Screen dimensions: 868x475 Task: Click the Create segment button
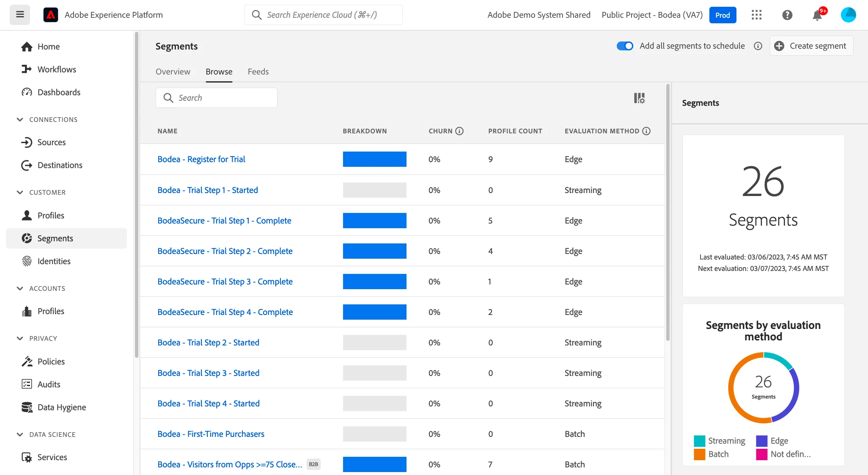pos(811,46)
